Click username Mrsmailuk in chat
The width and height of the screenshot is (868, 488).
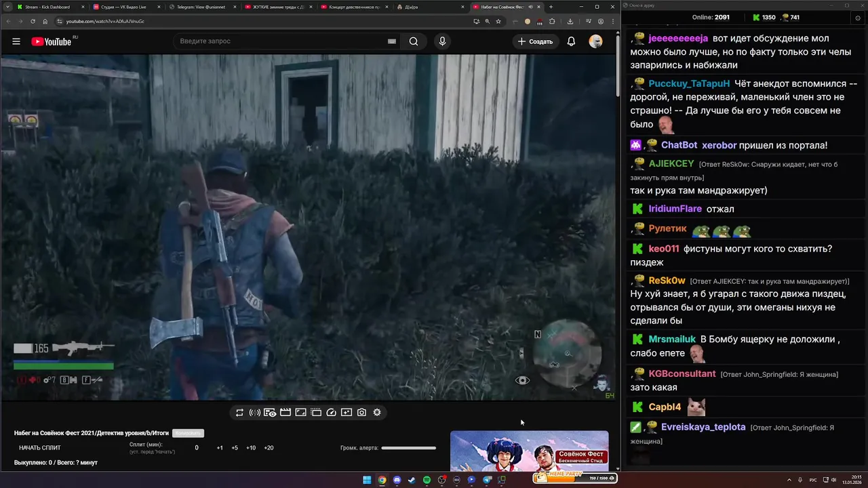[x=672, y=339]
